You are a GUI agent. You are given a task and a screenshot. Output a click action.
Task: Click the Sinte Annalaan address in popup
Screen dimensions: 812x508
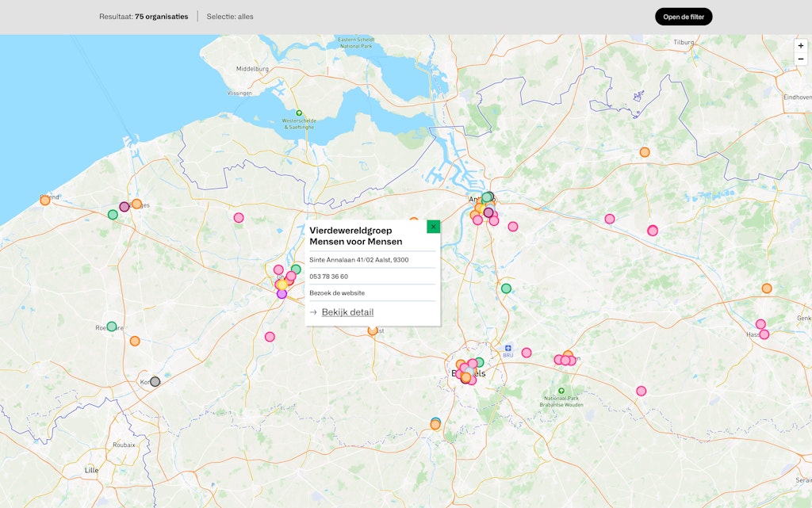point(359,260)
